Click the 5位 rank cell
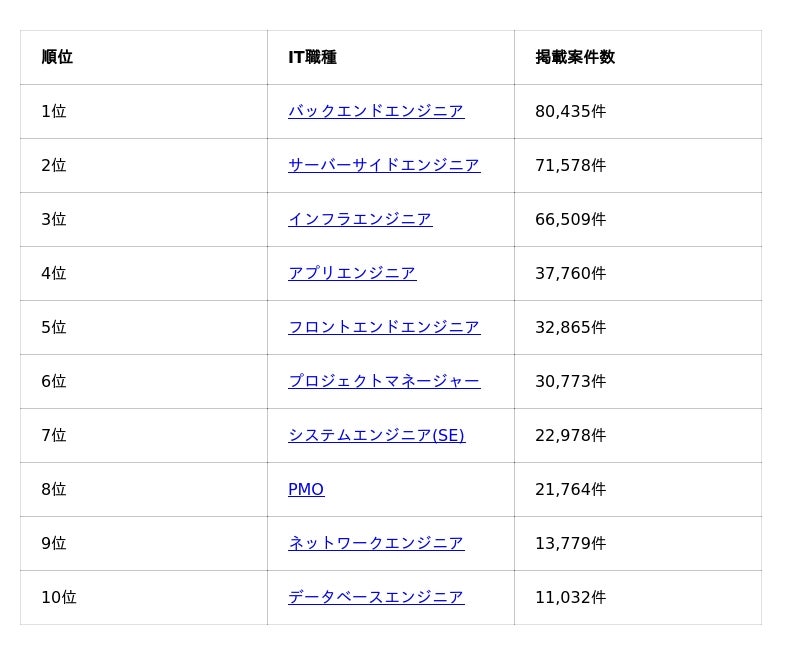This screenshot has height=655, width=800. point(54,327)
